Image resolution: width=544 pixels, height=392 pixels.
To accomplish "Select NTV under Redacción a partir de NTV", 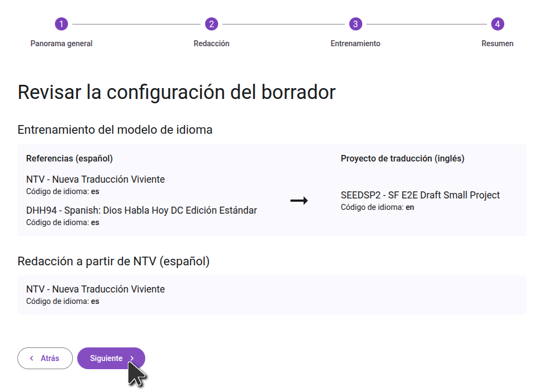I will (95, 289).
